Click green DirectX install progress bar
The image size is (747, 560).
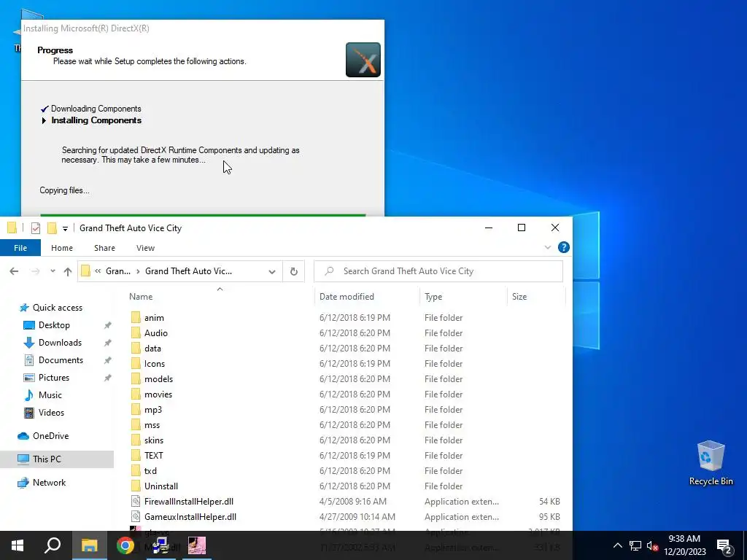coord(203,215)
